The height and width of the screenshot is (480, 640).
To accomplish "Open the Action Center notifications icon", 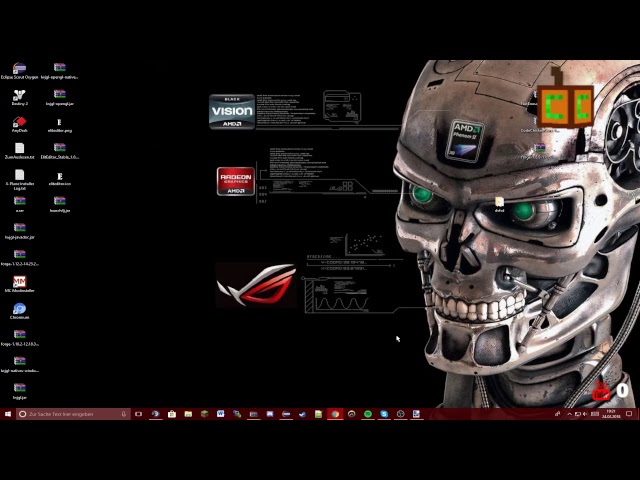I will 629,414.
